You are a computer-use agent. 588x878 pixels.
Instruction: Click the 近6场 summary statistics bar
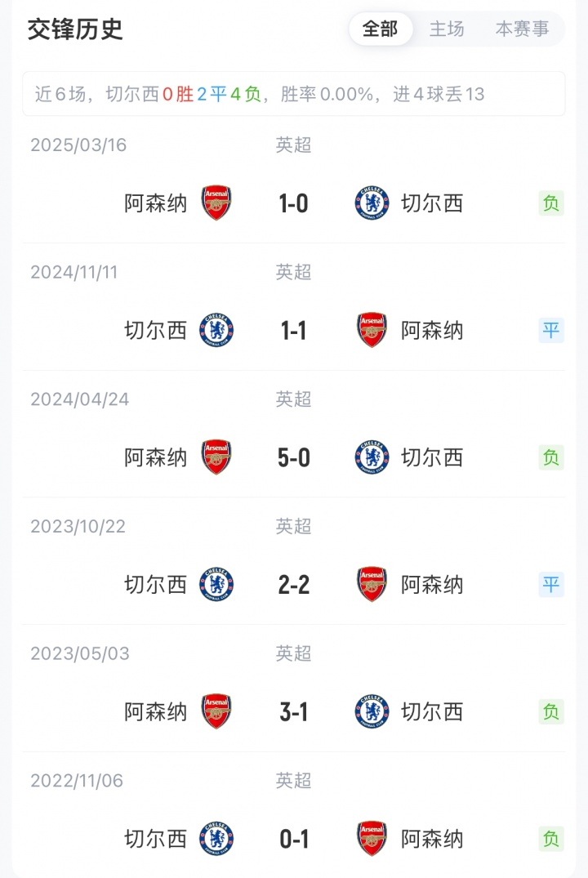(293, 94)
